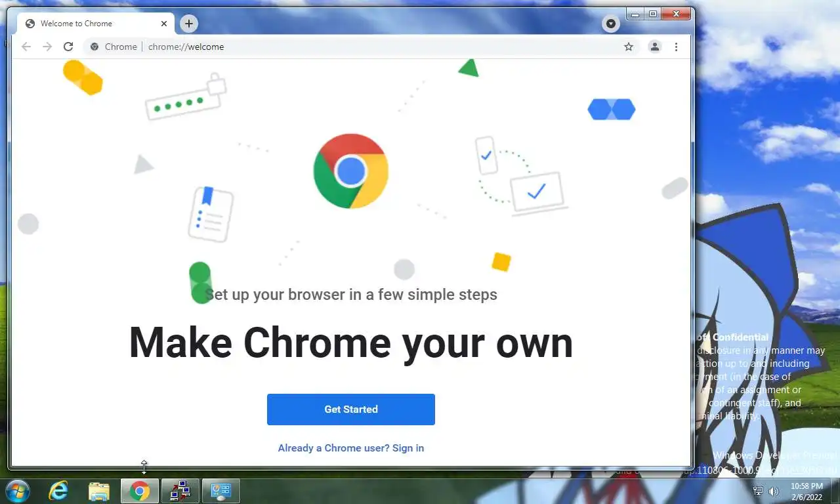This screenshot has height=504, width=840.
Task: Open the Chrome profile avatar menu
Action: pyautogui.click(x=655, y=47)
